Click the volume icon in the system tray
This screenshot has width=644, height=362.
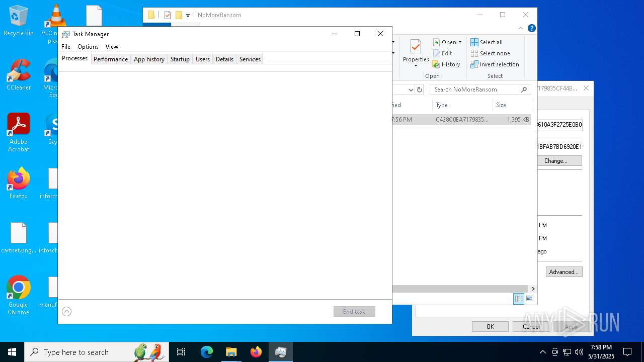pos(579,352)
